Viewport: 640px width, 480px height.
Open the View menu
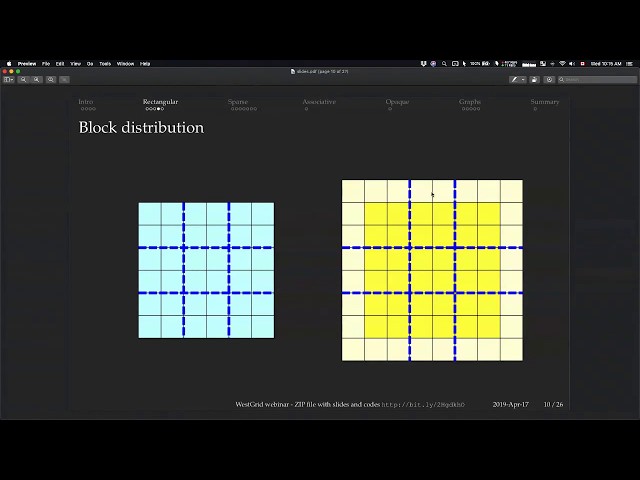(76, 64)
